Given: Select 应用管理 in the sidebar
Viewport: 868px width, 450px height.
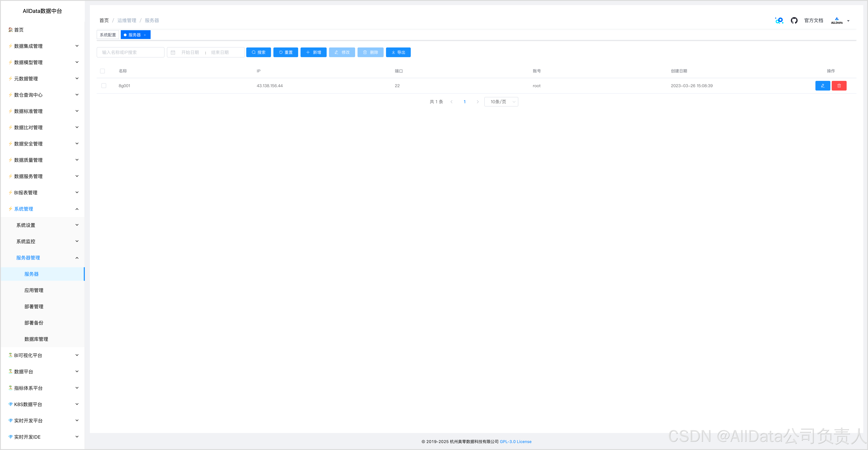Looking at the screenshot, I should 34,290.
